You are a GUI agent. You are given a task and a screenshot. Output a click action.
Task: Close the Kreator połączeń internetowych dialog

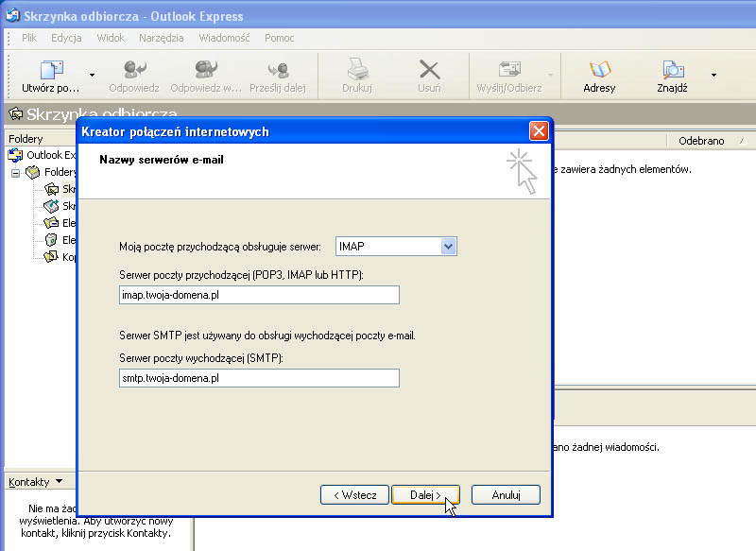(x=539, y=131)
